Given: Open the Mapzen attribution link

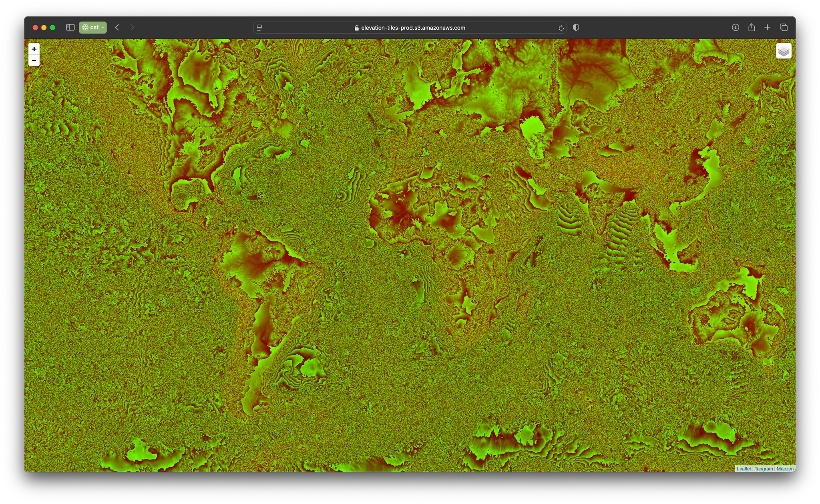Looking at the screenshot, I should (785, 469).
